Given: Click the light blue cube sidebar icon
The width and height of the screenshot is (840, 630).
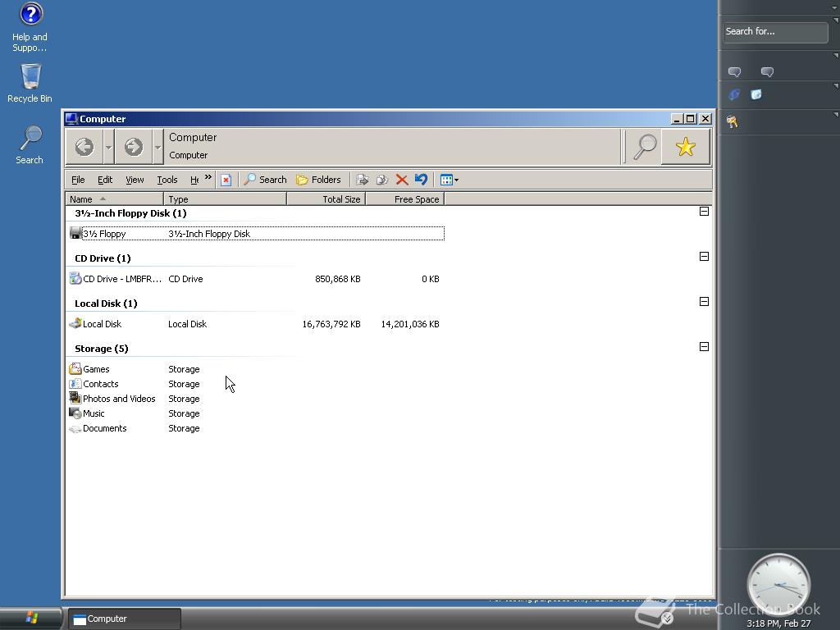Looking at the screenshot, I should tap(756, 95).
